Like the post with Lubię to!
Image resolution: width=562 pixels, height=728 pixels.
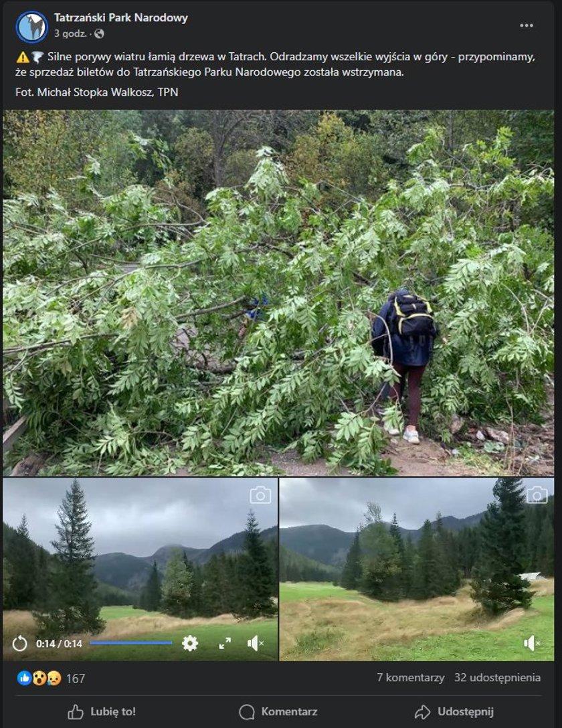click(102, 712)
